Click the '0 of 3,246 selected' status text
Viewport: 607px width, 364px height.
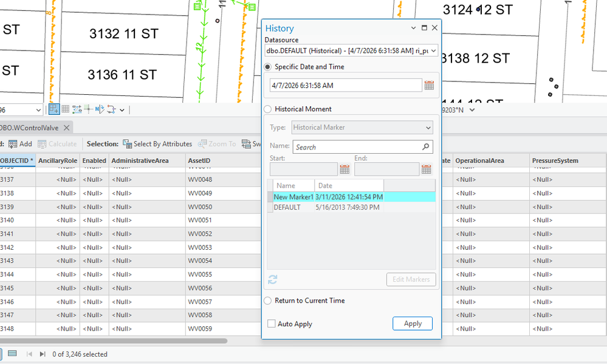pos(80,354)
